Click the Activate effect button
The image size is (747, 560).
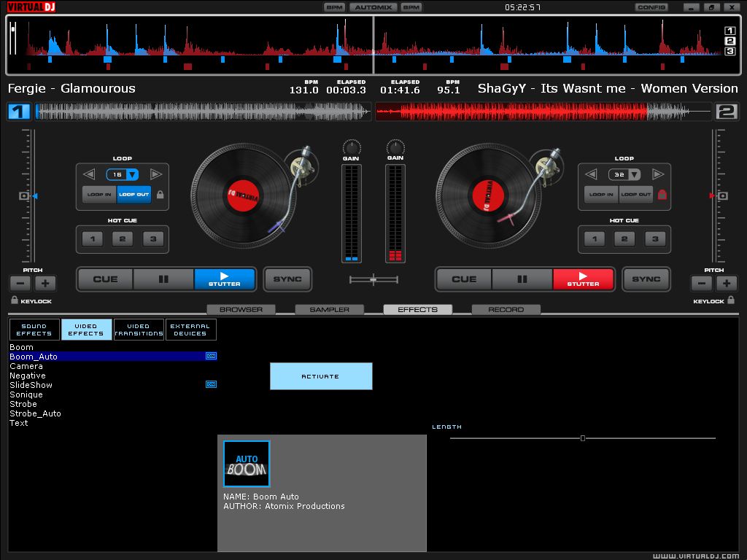coord(321,376)
